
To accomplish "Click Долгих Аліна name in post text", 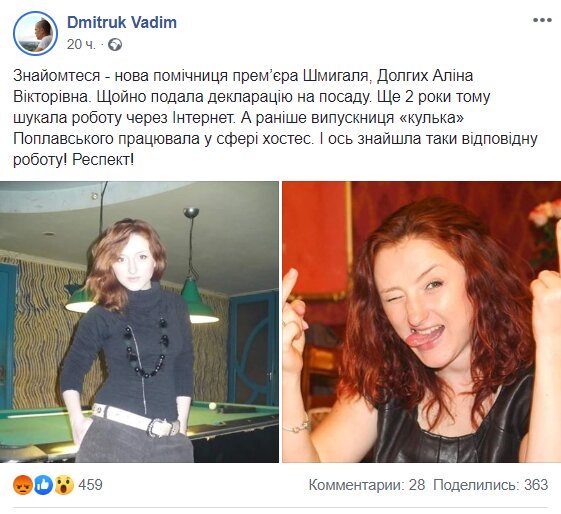I will [x=425, y=76].
